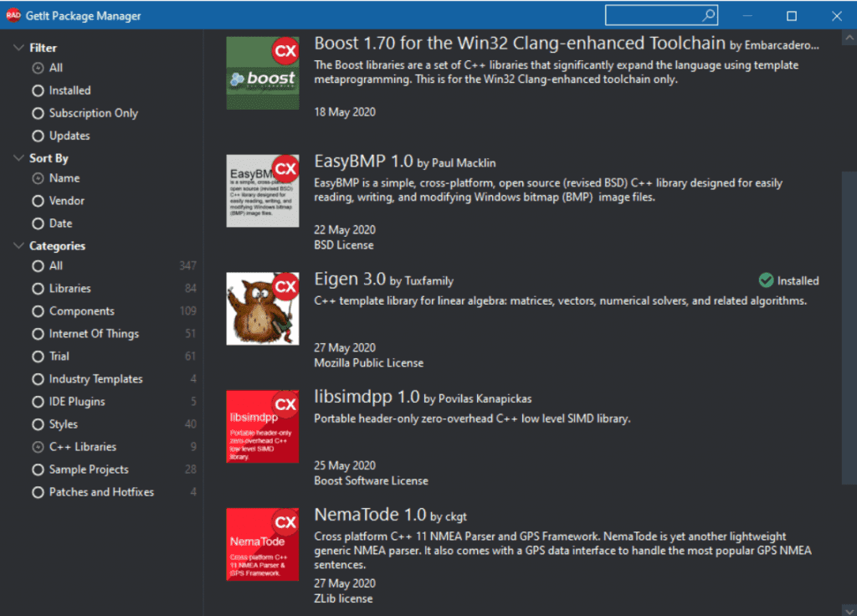The image size is (857, 616).
Task: Maximize the GetIt Package Manager window
Action: click(792, 16)
